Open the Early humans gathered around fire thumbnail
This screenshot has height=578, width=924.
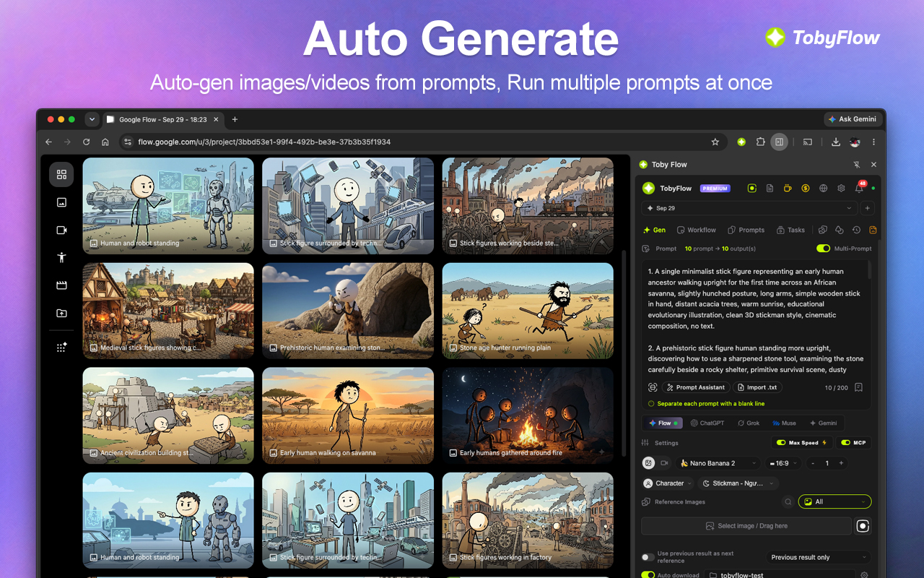pos(528,415)
